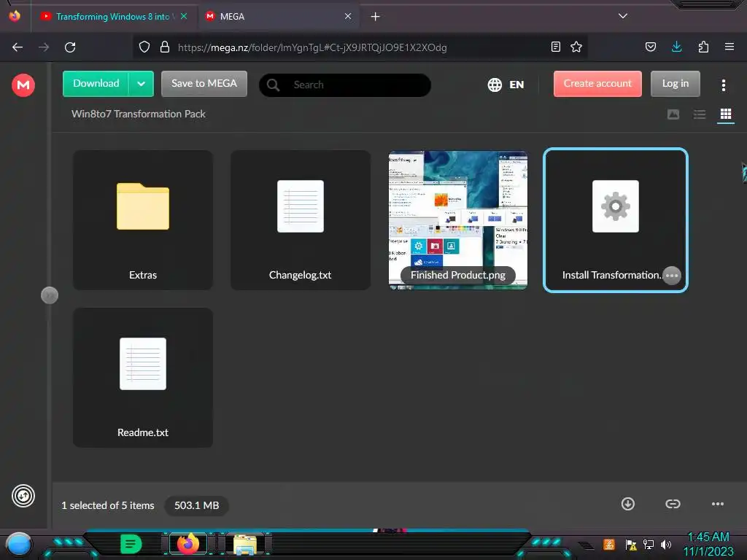Open Firefox downloads panel
This screenshot has height=560, width=747.
676,47
